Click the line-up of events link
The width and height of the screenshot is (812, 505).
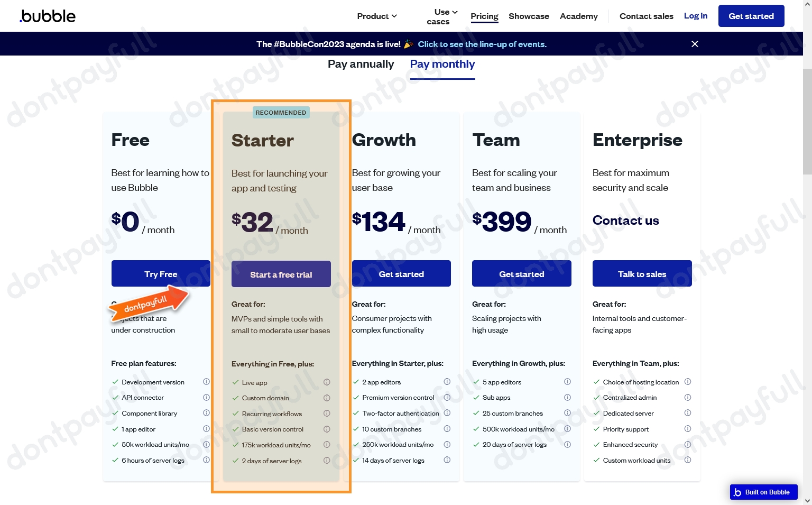[482, 44]
